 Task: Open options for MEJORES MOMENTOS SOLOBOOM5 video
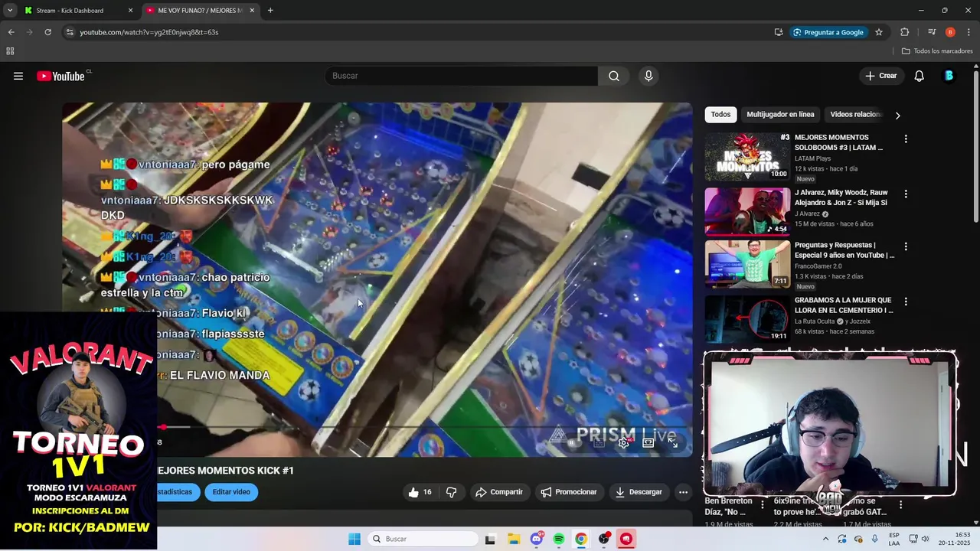[x=906, y=139]
